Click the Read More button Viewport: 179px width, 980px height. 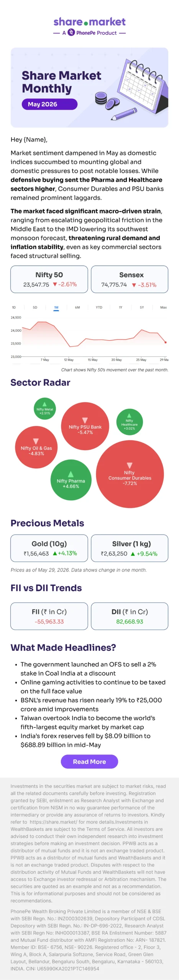coord(89,761)
